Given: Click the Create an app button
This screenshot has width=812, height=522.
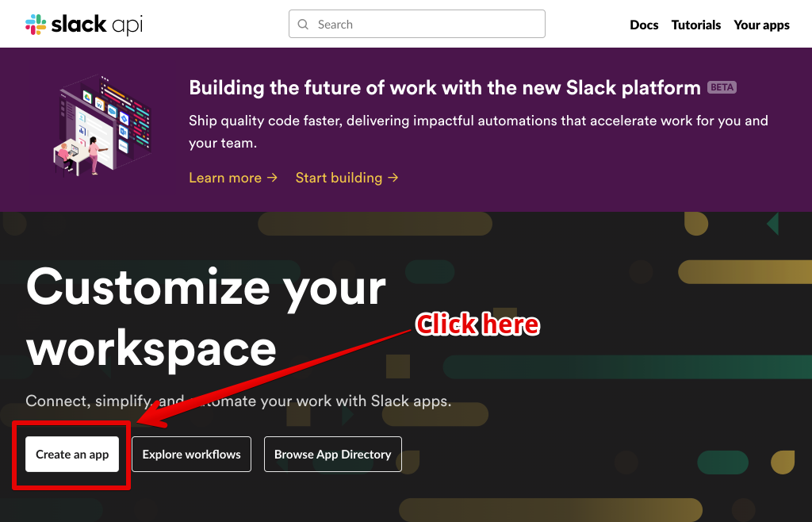Looking at the screenshot, I should pos(72,454).
